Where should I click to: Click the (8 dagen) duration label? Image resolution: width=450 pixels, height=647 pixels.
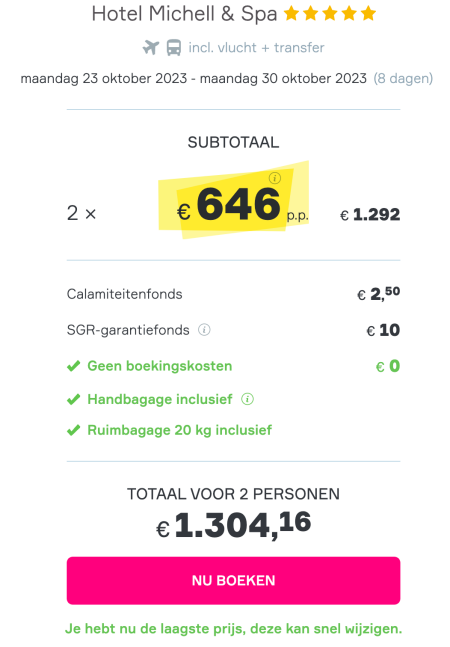tap(403, 78)
